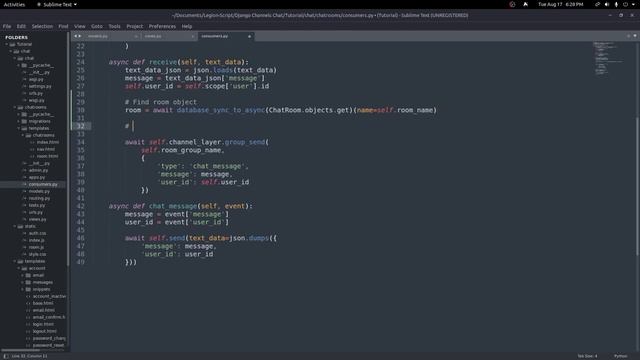Open wsgi.py in the sidebar
Viewport: 640px width, 360px height.
[x=36, y=100]
